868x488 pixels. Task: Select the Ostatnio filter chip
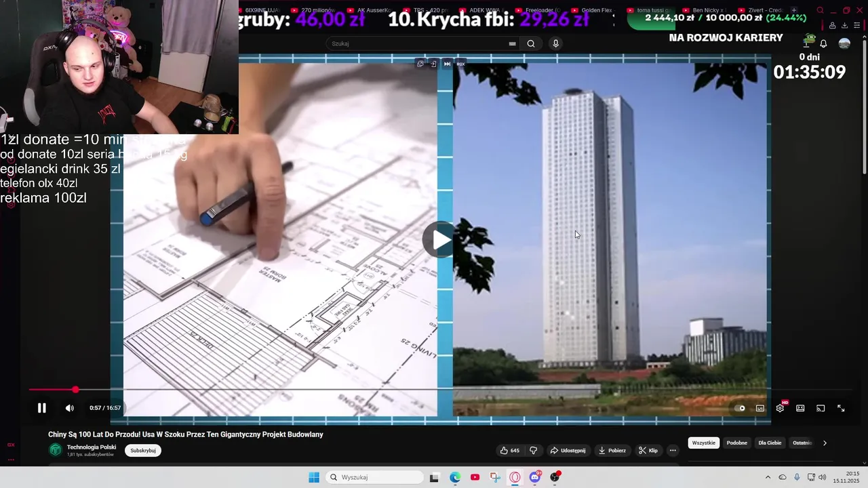[802, 443]
